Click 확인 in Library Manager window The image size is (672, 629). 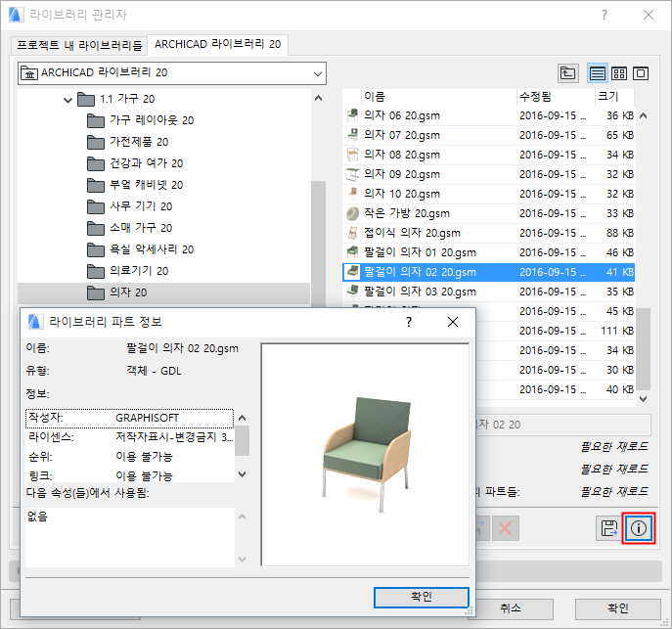point(617,608)
